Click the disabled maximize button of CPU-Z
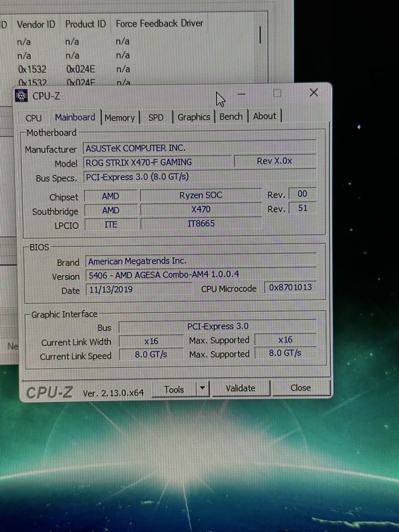 point(277,93)
